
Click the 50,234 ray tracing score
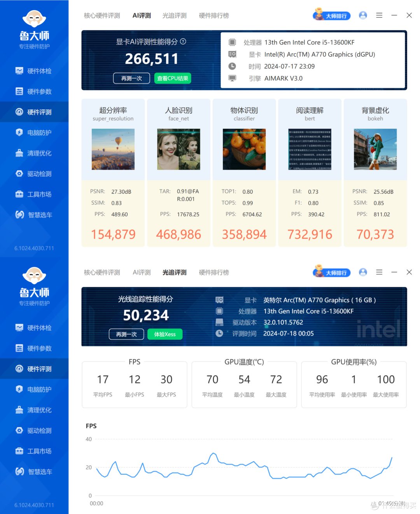coord(146,315)
